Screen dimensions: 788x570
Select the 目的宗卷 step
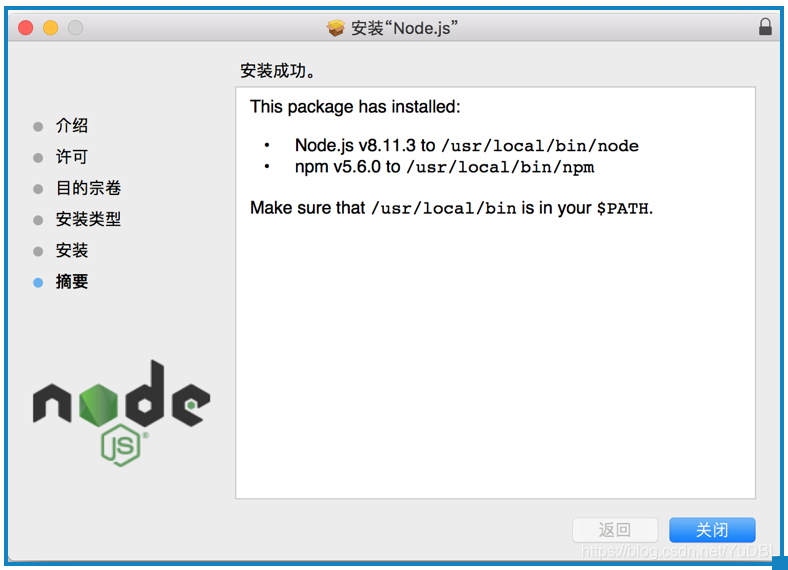click(88, 188)
